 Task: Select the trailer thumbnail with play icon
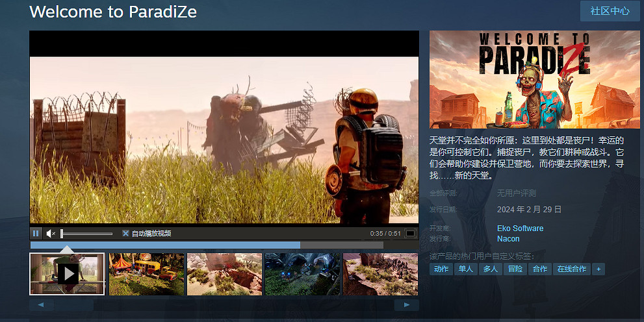(x=68, y=274)
